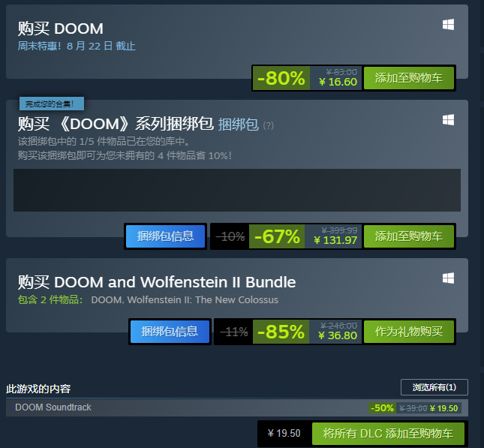This screenshot has height=448, width=484.
Task: Click the (?) help icon beside 捆绑包
Action: click(268, 125)
